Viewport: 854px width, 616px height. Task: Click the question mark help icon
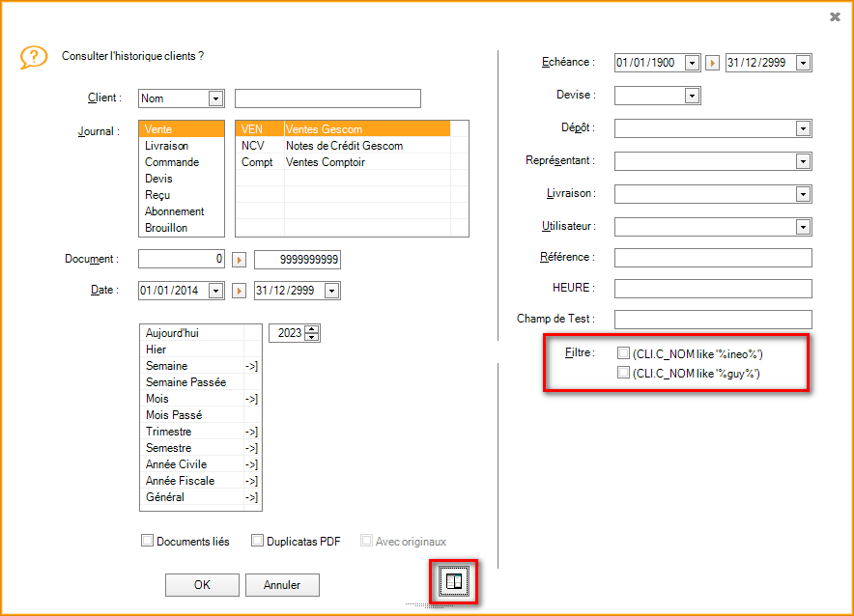[x=34, y=57]
